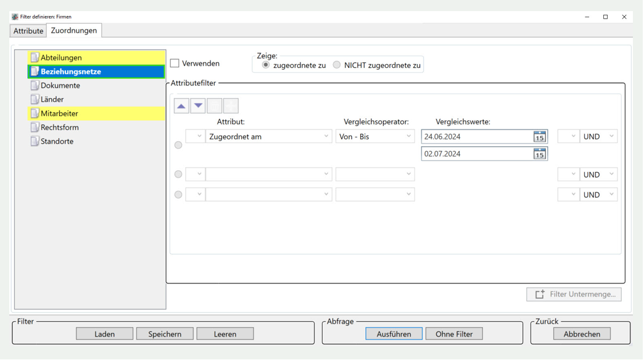Click the Ausführen button
The height and width of the screenshot is (360, 644).
pyautogui.click(x=394, y=334)
